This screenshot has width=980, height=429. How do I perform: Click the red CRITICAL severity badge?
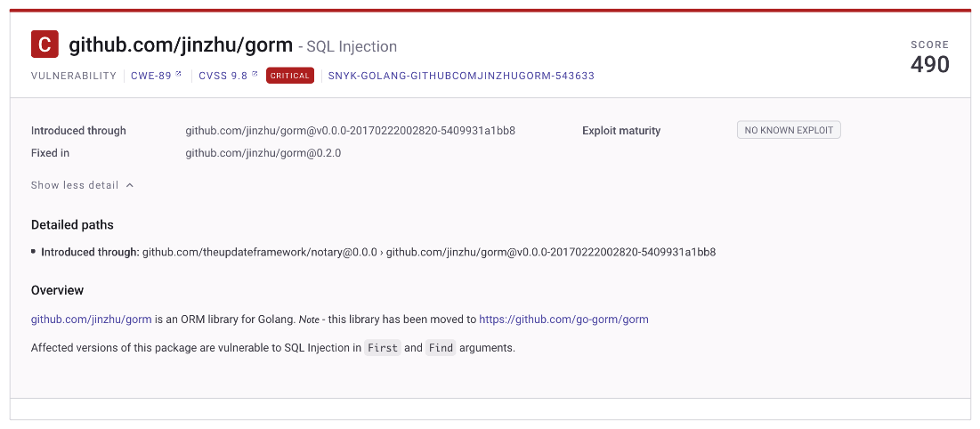[x=290, y=76]
